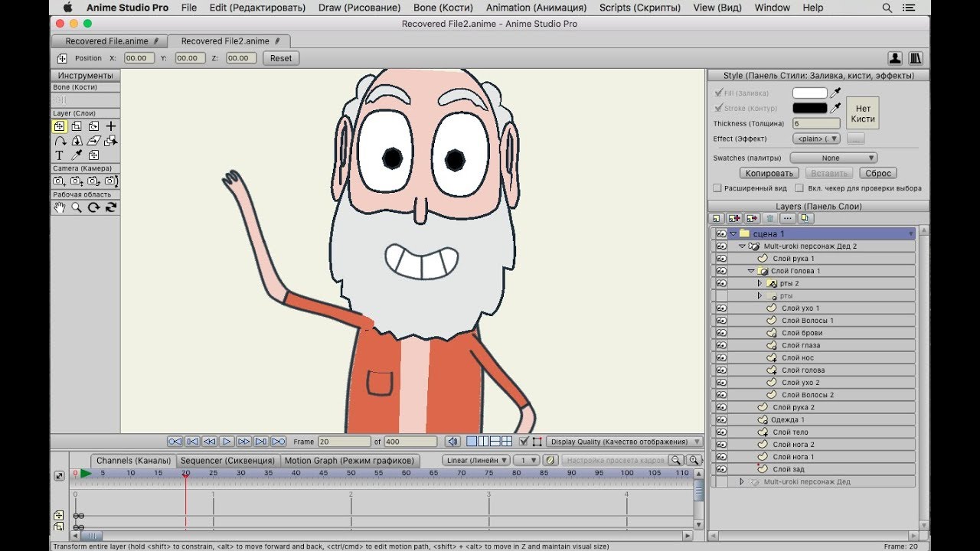Hide the Слой тело layer
Screen dimensions: 980x551
(x=720, y=432)
